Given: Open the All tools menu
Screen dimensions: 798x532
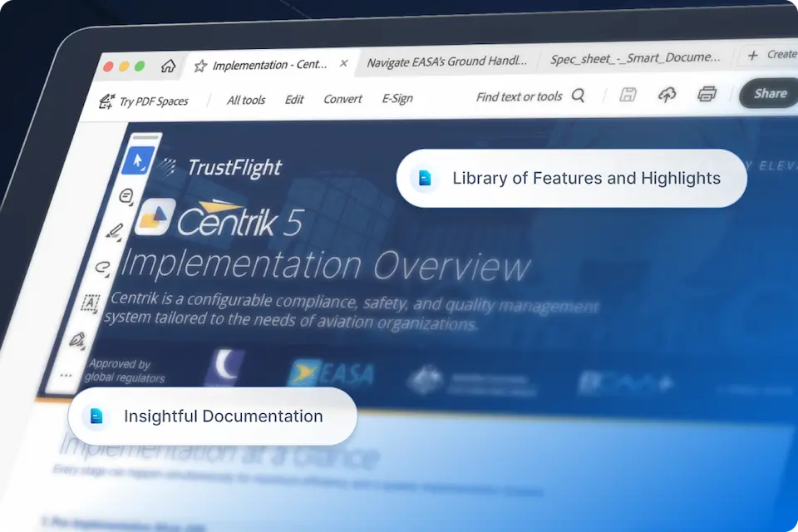Looking at the screenshot, I should (246, 100).
